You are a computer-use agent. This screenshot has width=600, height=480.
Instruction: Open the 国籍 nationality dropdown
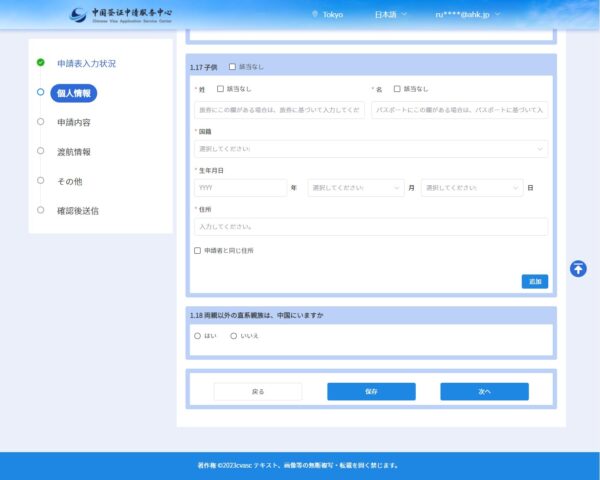(x=371, y=148)
